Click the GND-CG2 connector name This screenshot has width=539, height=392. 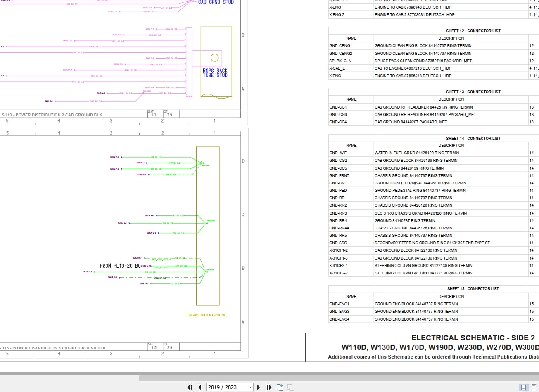(338, 160)
